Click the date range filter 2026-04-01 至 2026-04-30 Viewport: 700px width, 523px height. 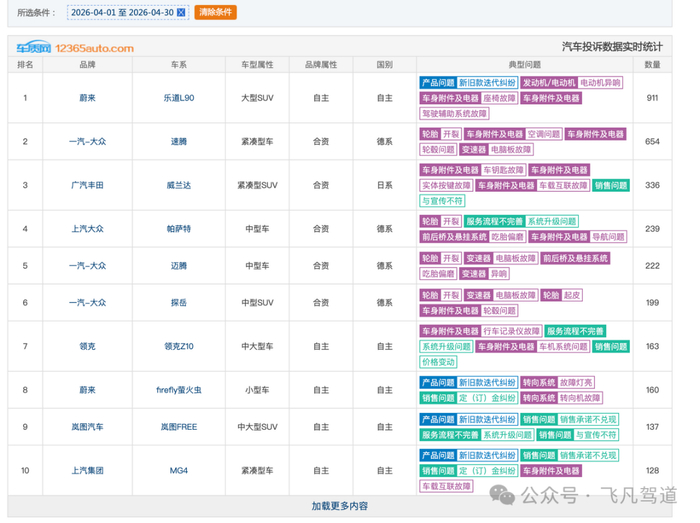pos(128,12)
